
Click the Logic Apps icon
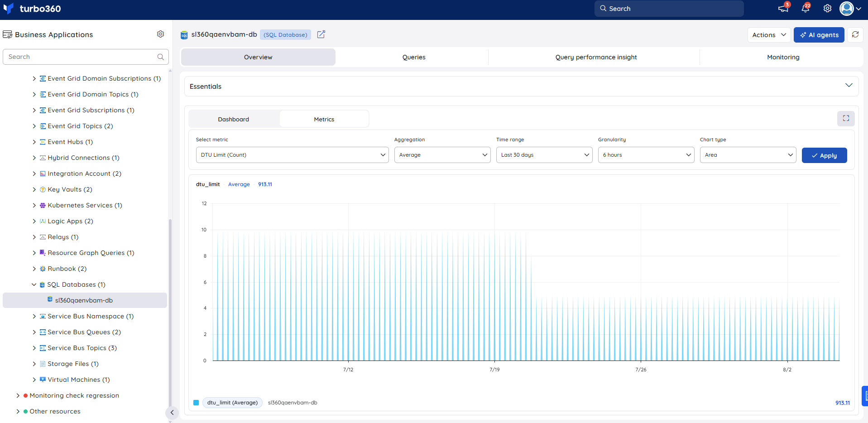pyautogui.click(x=43, y=221)
